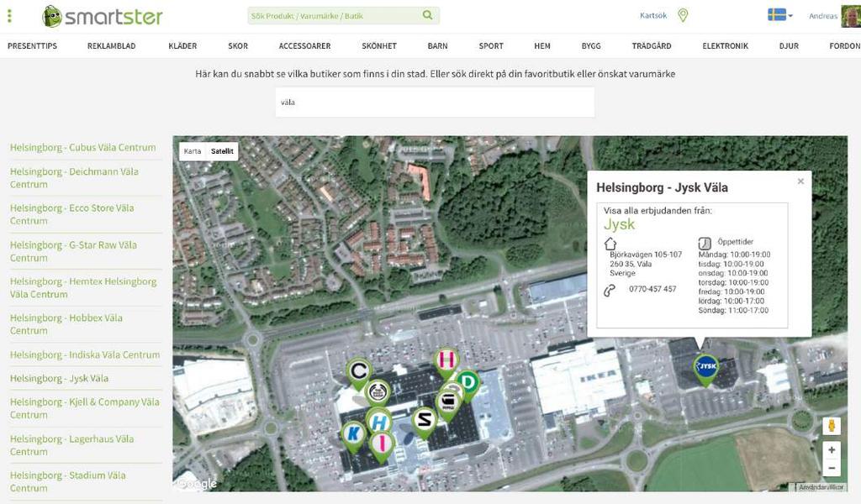This screenshot has width=861, height=504.
Task: Zoom in the map with plus button
Action: click(832, 450)
